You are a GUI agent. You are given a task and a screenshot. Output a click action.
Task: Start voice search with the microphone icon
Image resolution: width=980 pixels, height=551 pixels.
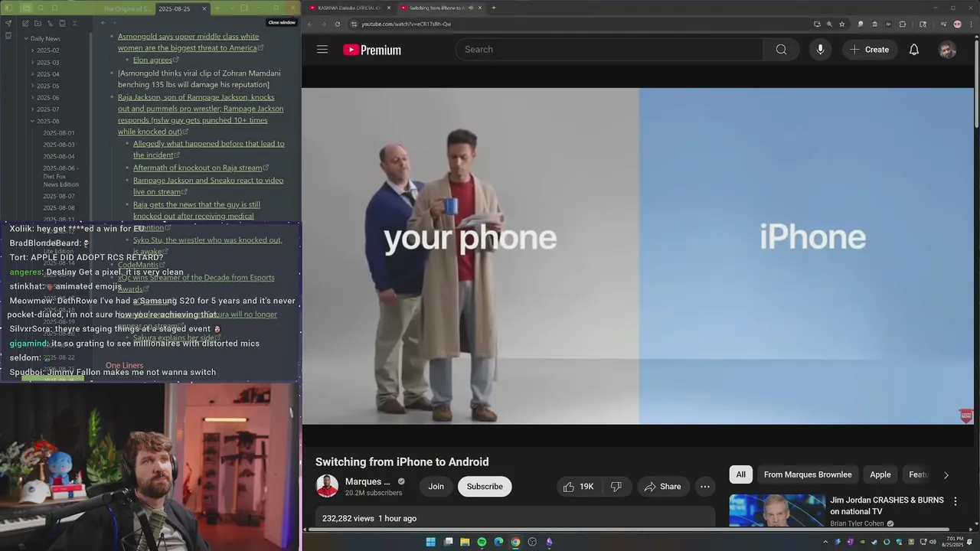click(x=820, y=50)
